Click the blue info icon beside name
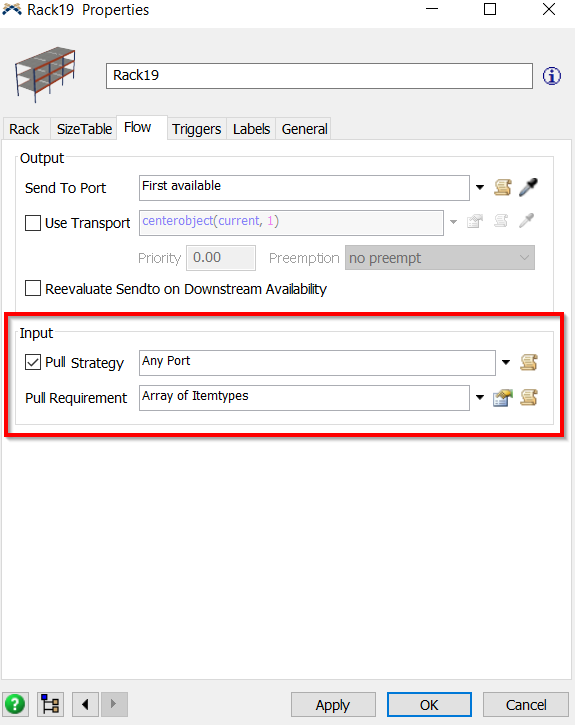 pyautogui.click(x=552, y=76)
